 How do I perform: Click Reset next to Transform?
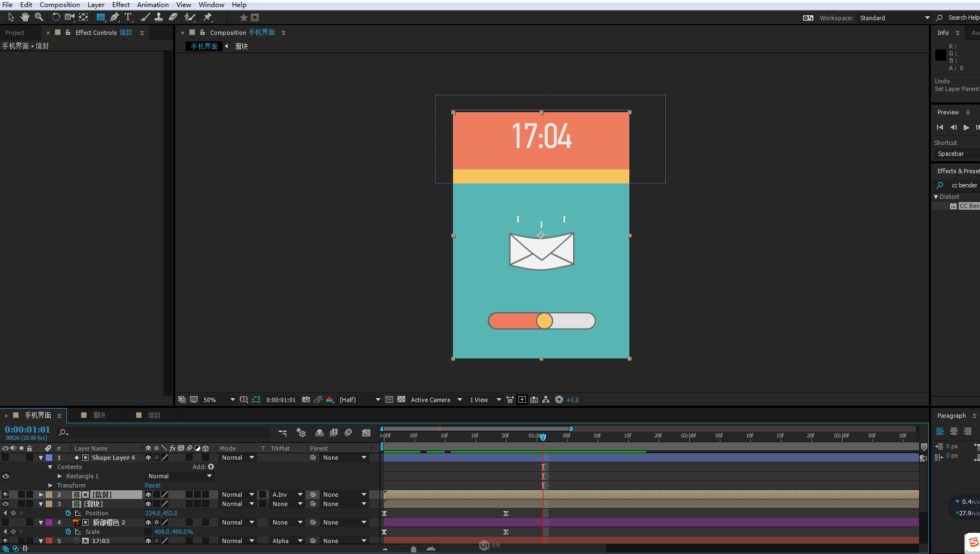click(x=152, y=485)
